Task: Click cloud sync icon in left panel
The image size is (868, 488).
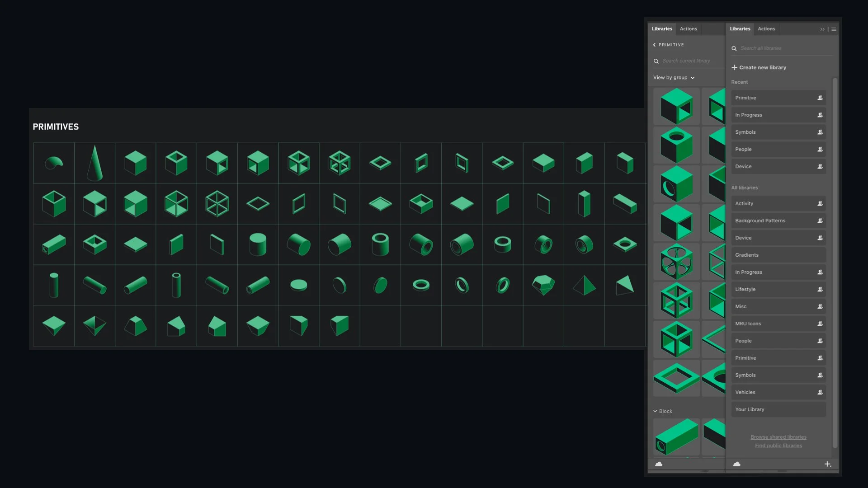Action: pos(659,464)
